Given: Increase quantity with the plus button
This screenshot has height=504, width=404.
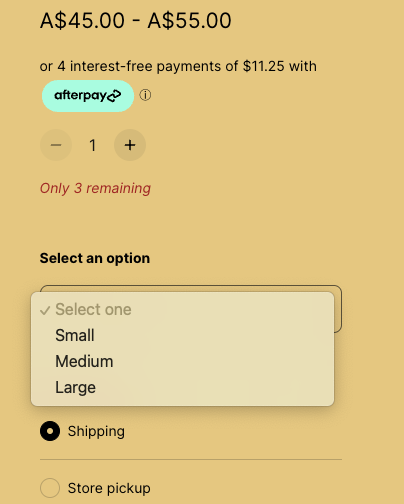Looking at the screenshot, I should click(130, 145).
